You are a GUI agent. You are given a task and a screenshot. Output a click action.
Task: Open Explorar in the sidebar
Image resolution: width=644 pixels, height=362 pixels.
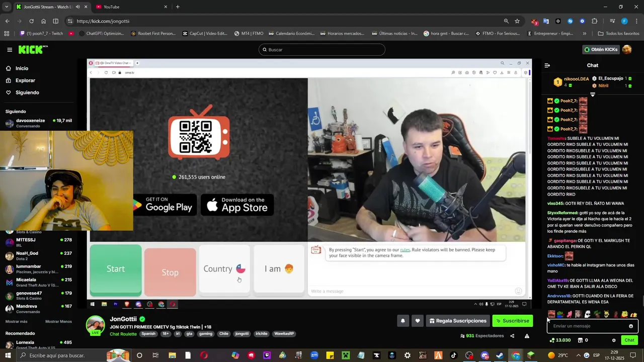coord(21,80)
